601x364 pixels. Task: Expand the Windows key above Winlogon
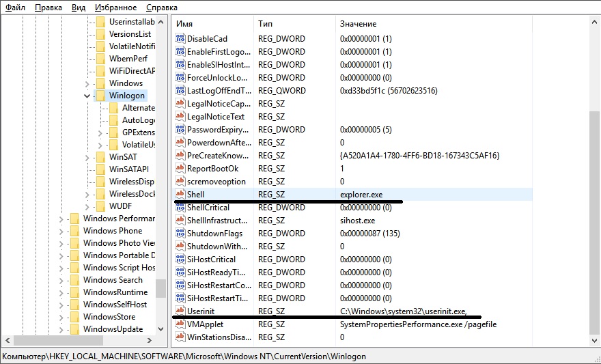pos(87,83)
